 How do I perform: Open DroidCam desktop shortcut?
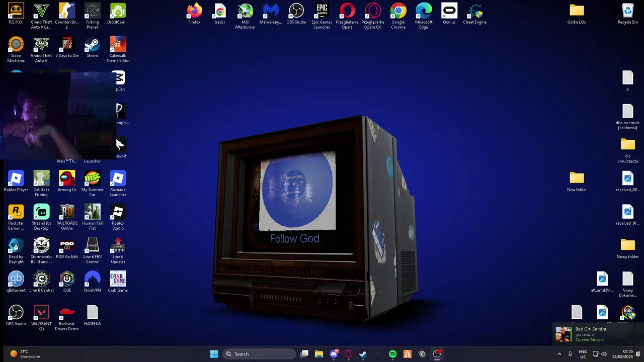tap(118, 14)
